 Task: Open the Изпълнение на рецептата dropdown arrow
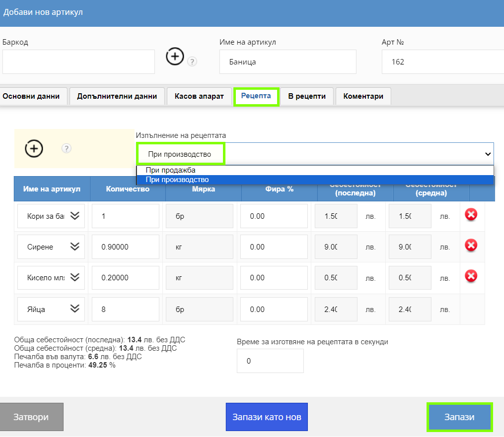pyautogui.click(x=488, y=154)
